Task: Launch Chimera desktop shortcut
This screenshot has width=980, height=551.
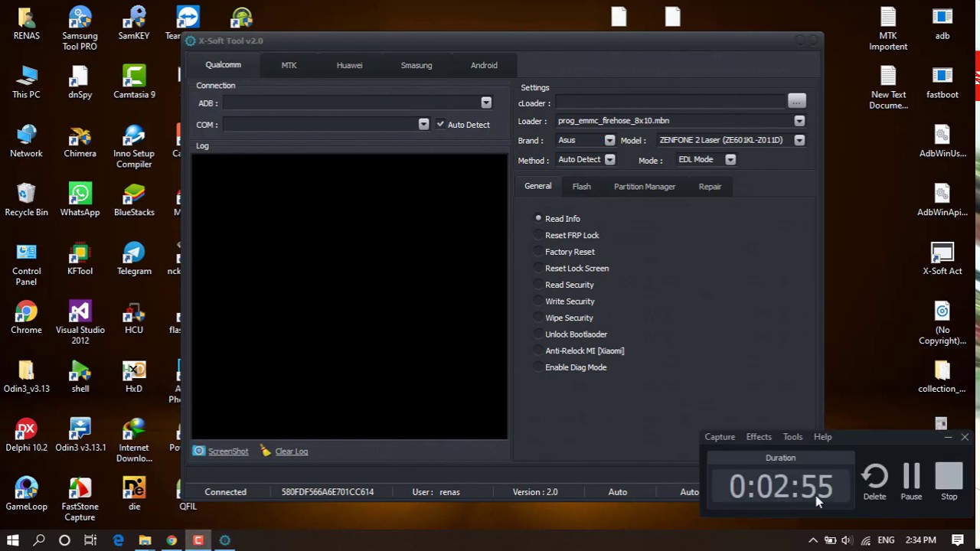Action: 80,141
